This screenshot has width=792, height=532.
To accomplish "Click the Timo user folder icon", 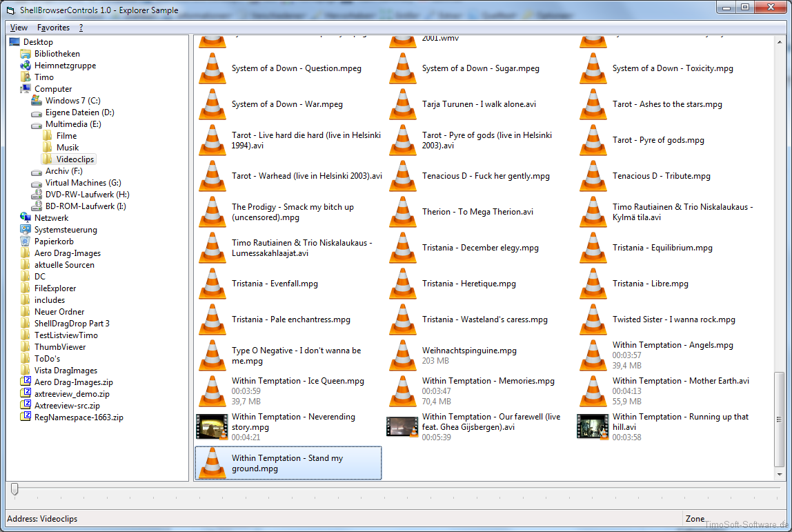I will [x=26, y=77].
